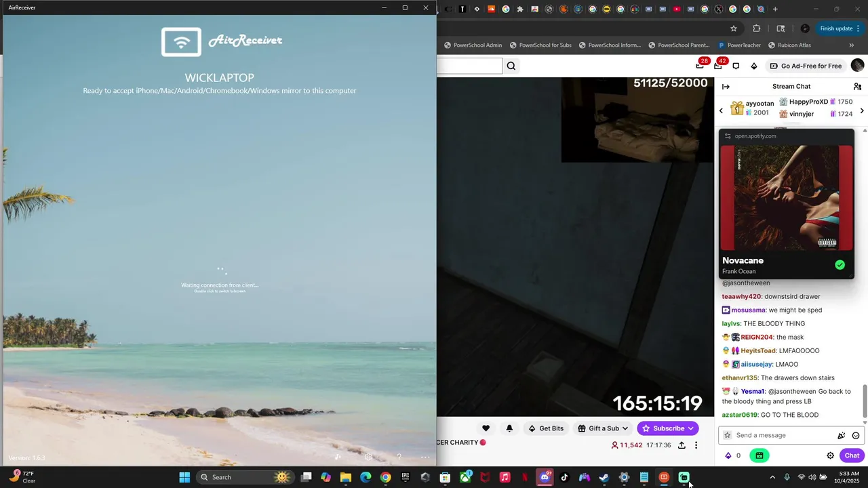This screenshot has width=868, height=488.
Task: Collapse the Stream Chat panel arrow
Action: [726, 86]
